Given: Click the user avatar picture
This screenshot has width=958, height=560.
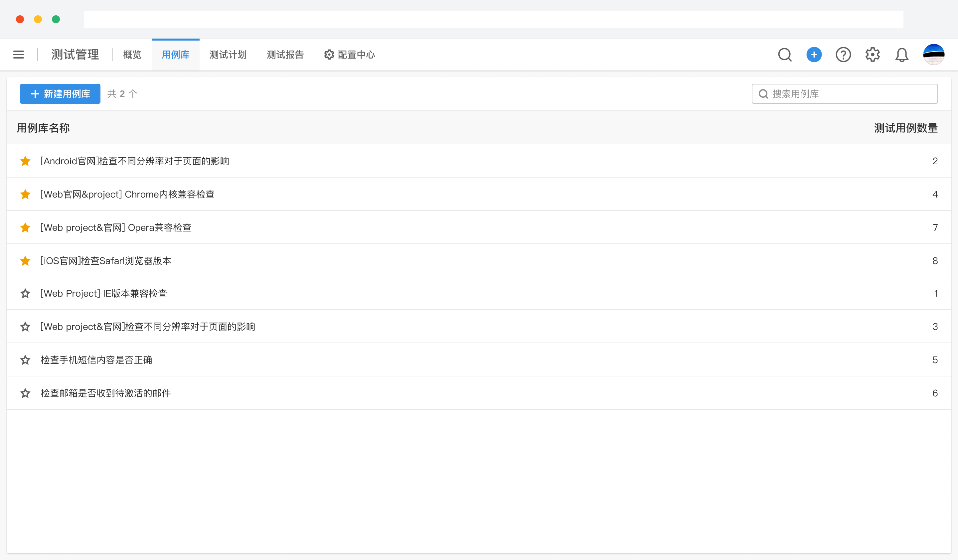Looking at the screenshot, I should 934,55.
